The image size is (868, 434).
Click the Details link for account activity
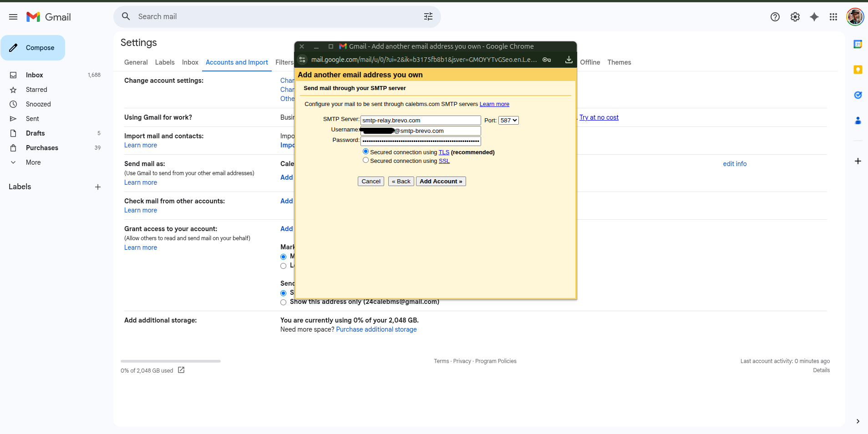[821, 370]
